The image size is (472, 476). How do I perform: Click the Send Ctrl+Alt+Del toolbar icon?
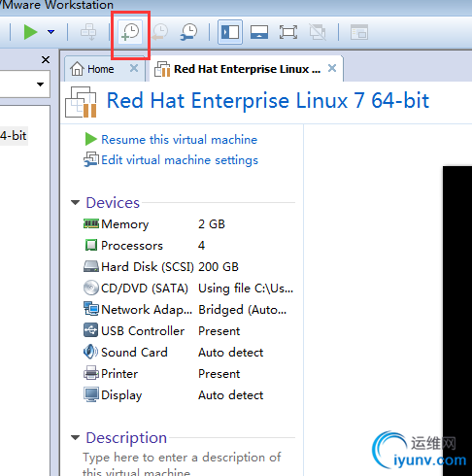pyautogui.click(x=88, y=32)
